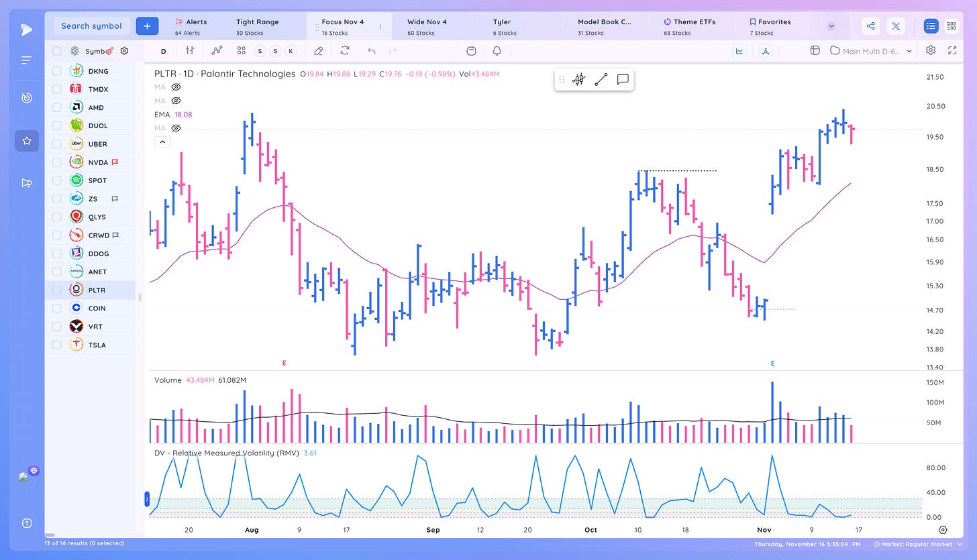Open chart settings gear icon
Viewport: 977px width, 560px height.
931,50
